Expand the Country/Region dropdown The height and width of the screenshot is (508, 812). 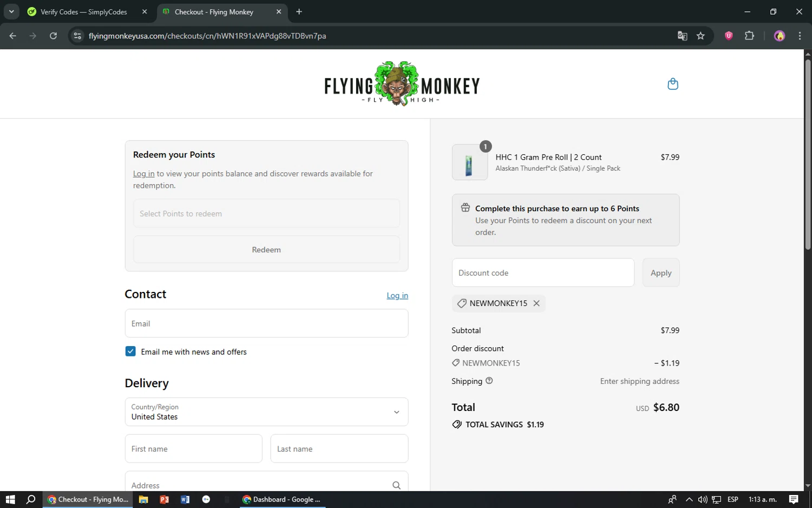point(266,412)
